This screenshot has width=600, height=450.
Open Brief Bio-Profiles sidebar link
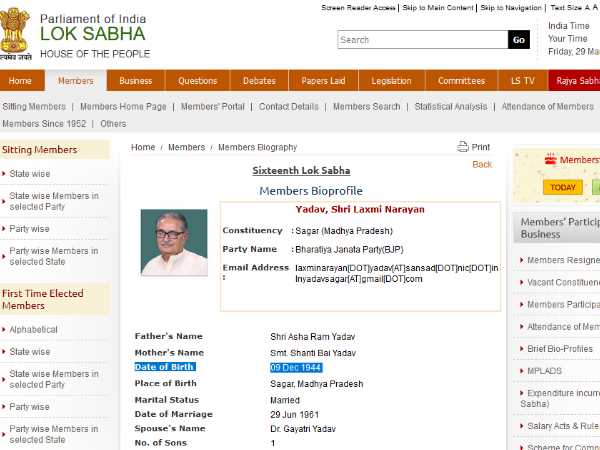(560, 349)
